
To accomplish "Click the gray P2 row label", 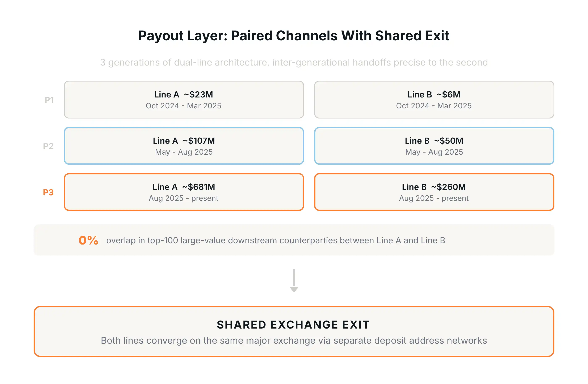I will click(x=49, y=146).
